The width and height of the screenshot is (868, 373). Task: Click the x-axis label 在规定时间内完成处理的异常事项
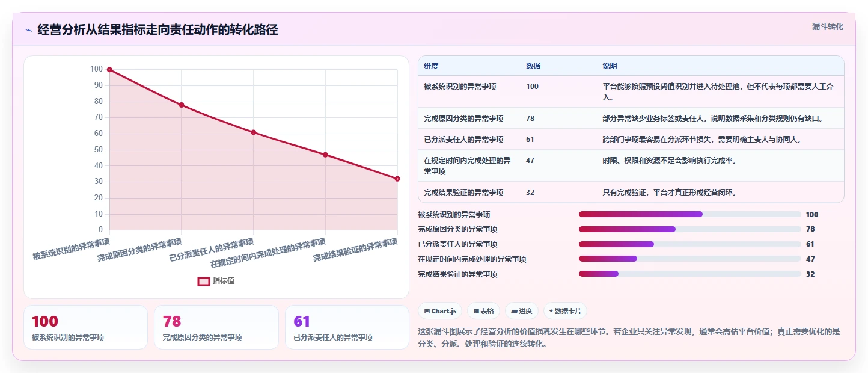point(268,253)
